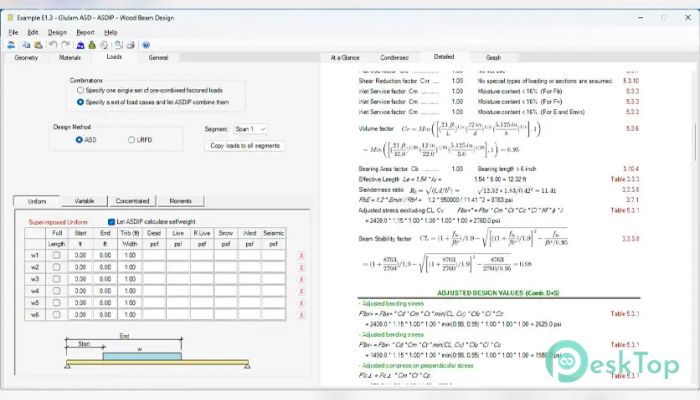Switch to the Condensed report tab
Image resolution: width=700 pixels, height=400 pixels.
[x=394, y=58]
